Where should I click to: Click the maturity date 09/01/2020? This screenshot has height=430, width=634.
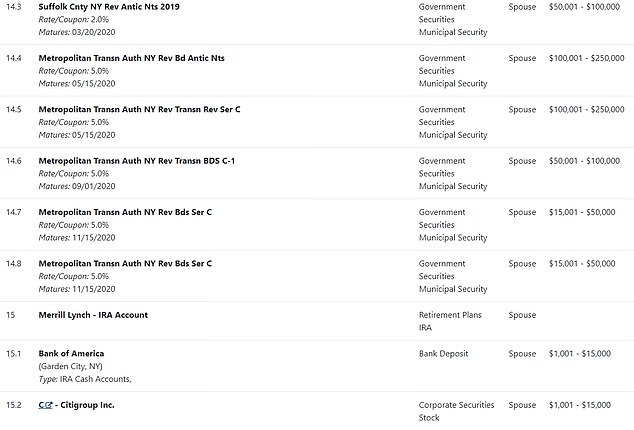[x=93, y=186]
